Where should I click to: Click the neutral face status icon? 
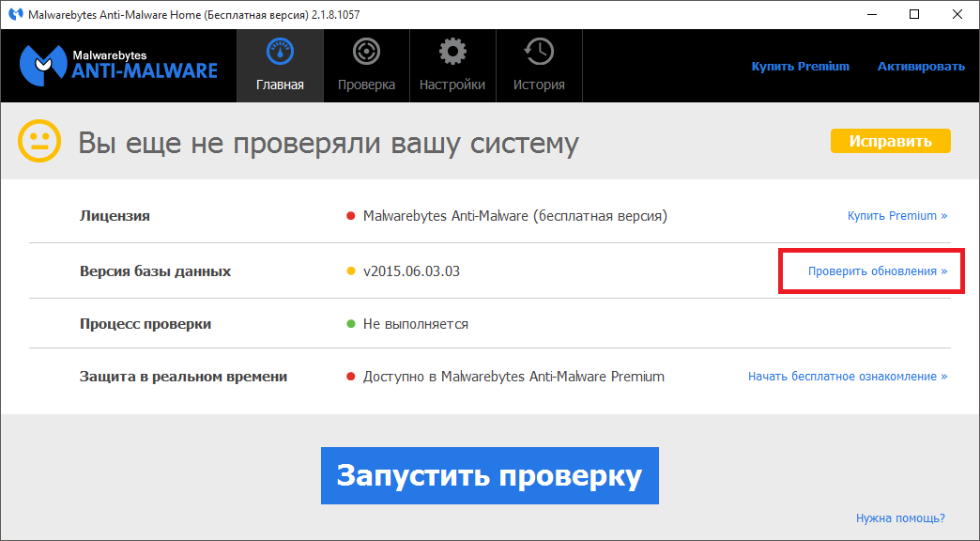[x=39, y=141]
